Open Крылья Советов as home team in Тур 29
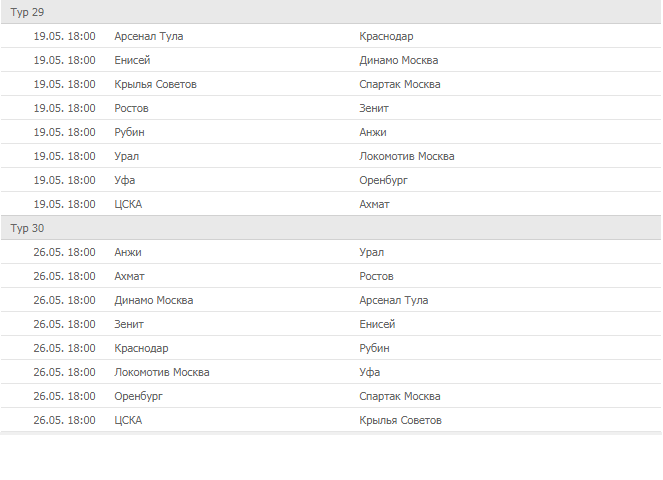663x480 pixels. click(155, 84)
